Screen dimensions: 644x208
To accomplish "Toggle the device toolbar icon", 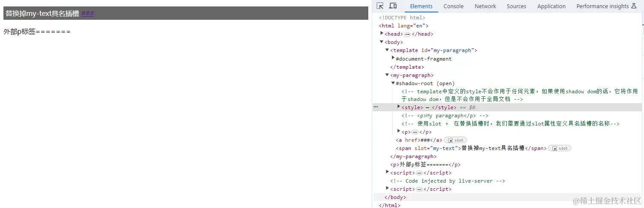I will (x=393, y=6).
